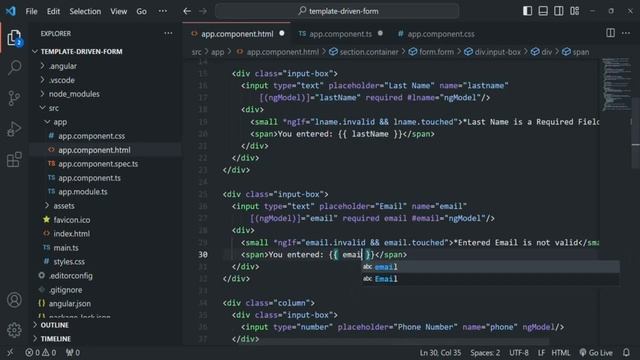Split the editor to the right
This screenshot has width=640, height=360.
[x=610, y=33]
